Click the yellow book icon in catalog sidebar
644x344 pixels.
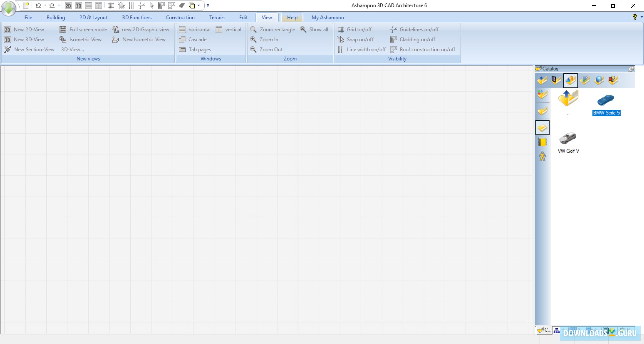(x=542, y=142)
